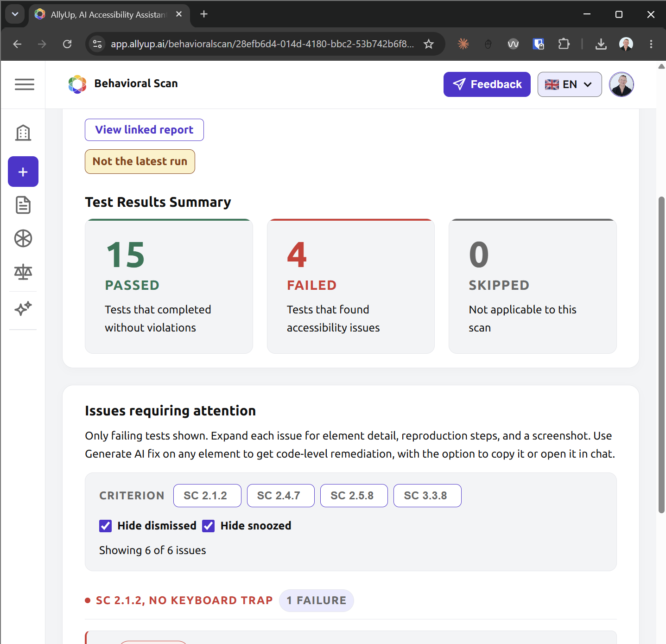The height and width of the screenshot is (644, 666).
Task: Open the Chrome three-dot menu
Action: tap(651, 44)
